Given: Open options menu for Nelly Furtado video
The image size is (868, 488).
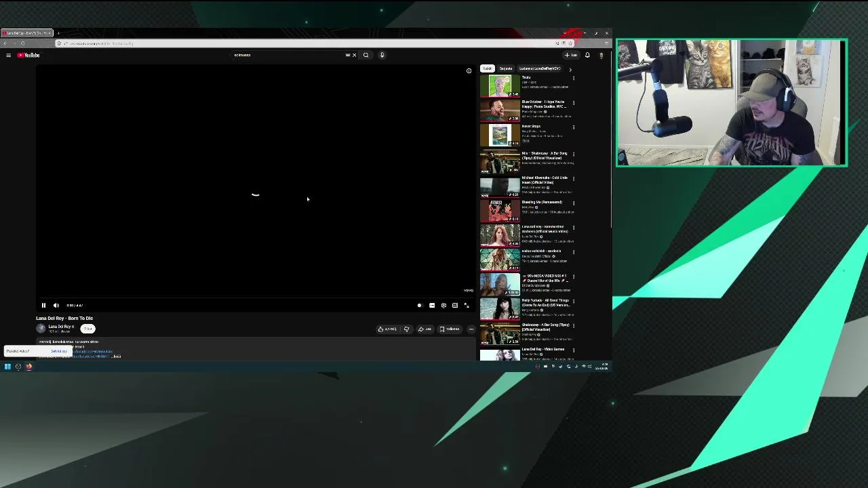Looking at the screenshot, I should point(574,301).
